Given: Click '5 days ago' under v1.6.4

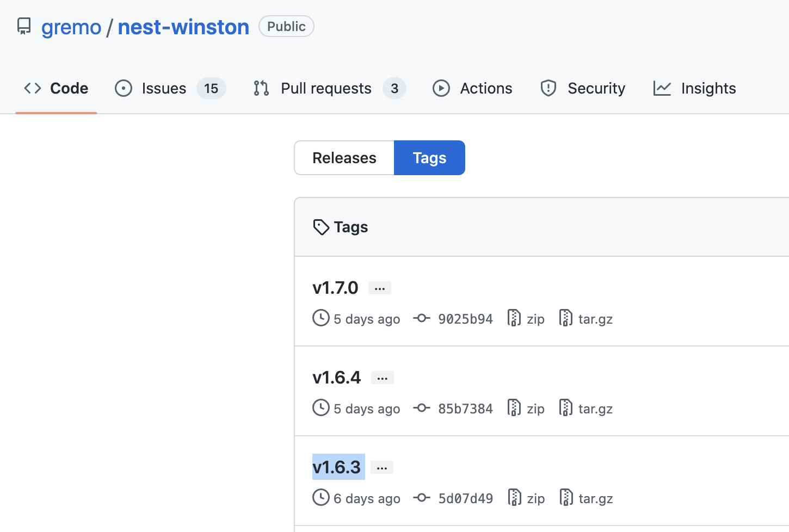Looking at the screenshot, I should (367, 409).
